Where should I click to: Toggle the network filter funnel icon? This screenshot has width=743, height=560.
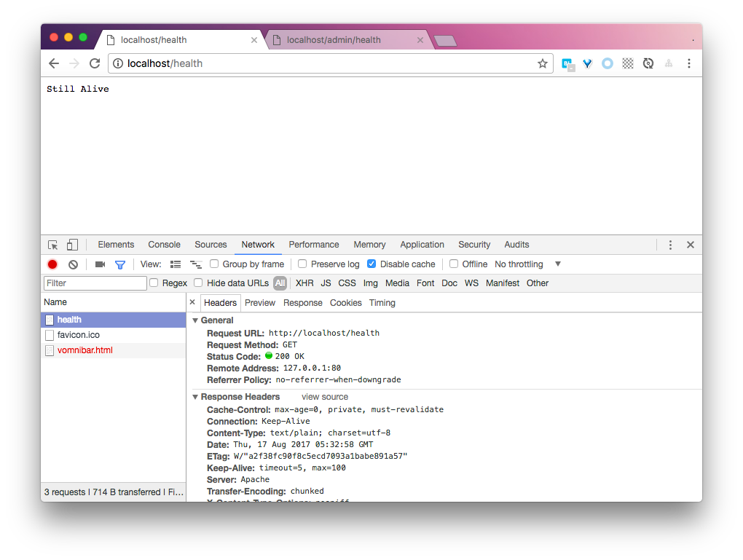pyautogui.click(x=120, y=265)
